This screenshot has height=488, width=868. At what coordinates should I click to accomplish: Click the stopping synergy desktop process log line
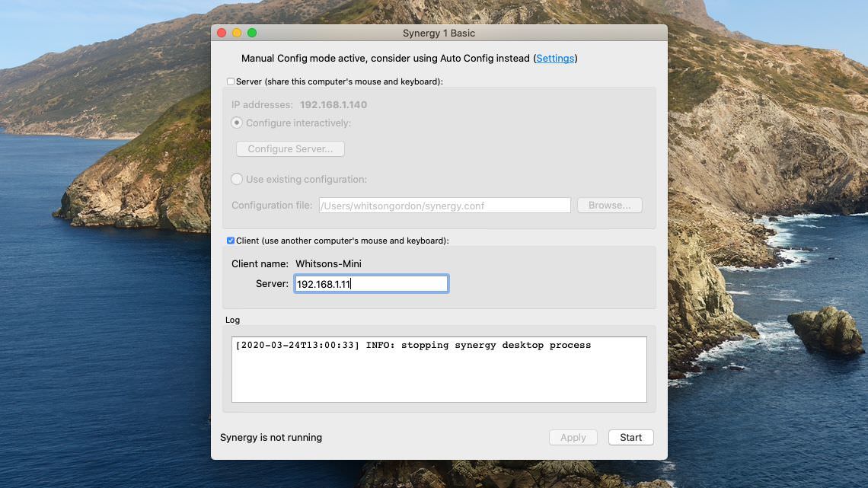coord(413,345)
